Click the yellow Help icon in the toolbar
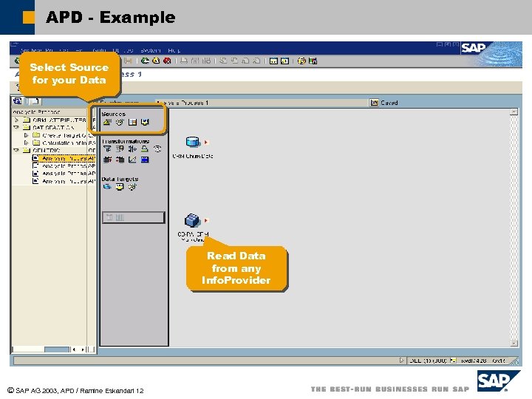The width and height of the screenshot is (532, 399). tap(301, 61)
